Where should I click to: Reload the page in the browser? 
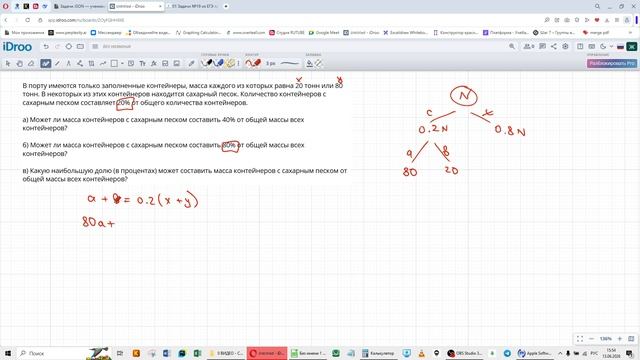(x=28, y=20)
